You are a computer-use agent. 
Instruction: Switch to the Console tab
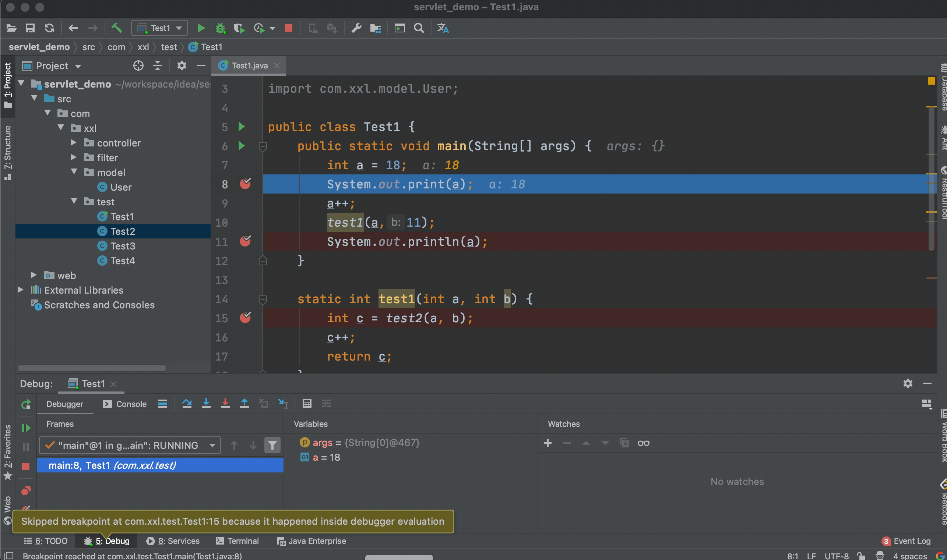tap(125, 404)
